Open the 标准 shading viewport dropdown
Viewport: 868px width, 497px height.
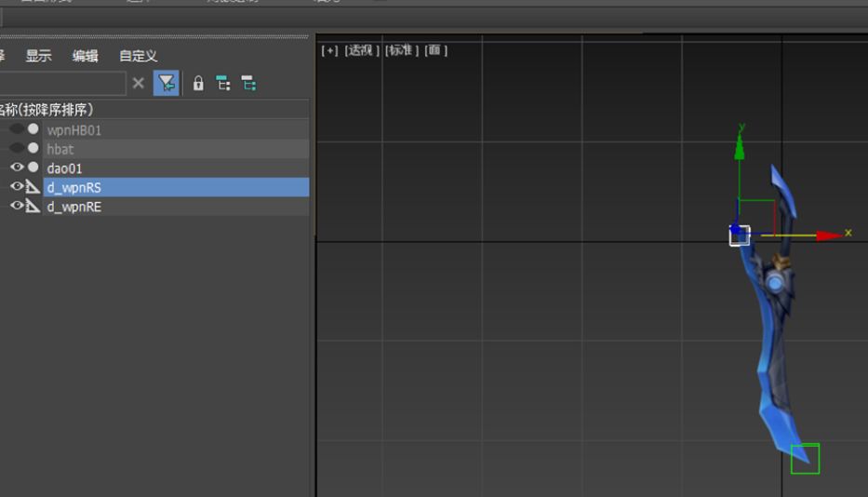pos(402,50)
